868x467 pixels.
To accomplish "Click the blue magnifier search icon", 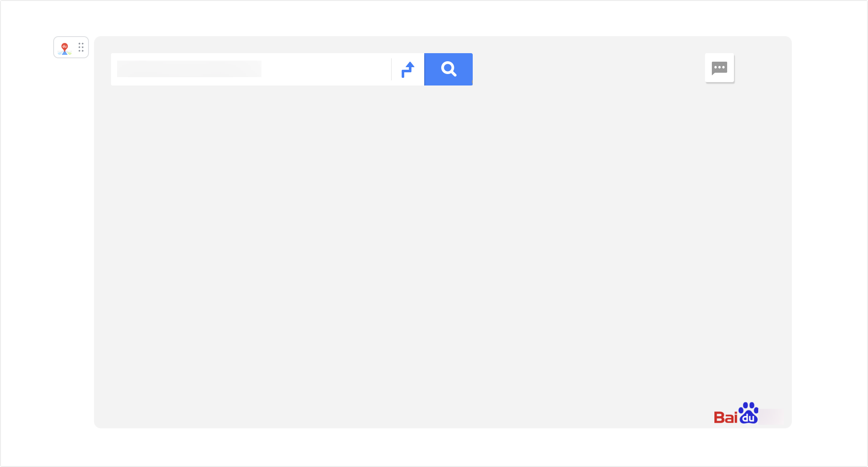I will click(448, 69).
